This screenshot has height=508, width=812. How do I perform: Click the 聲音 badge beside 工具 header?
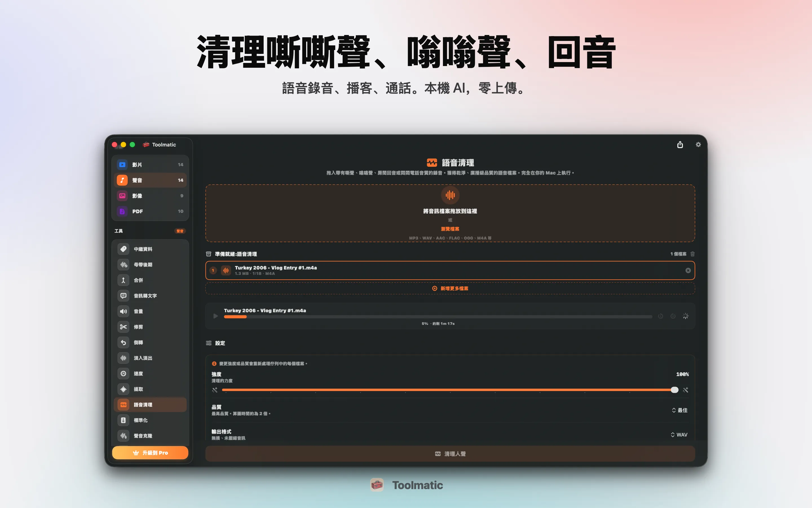[x=180, y=231]
